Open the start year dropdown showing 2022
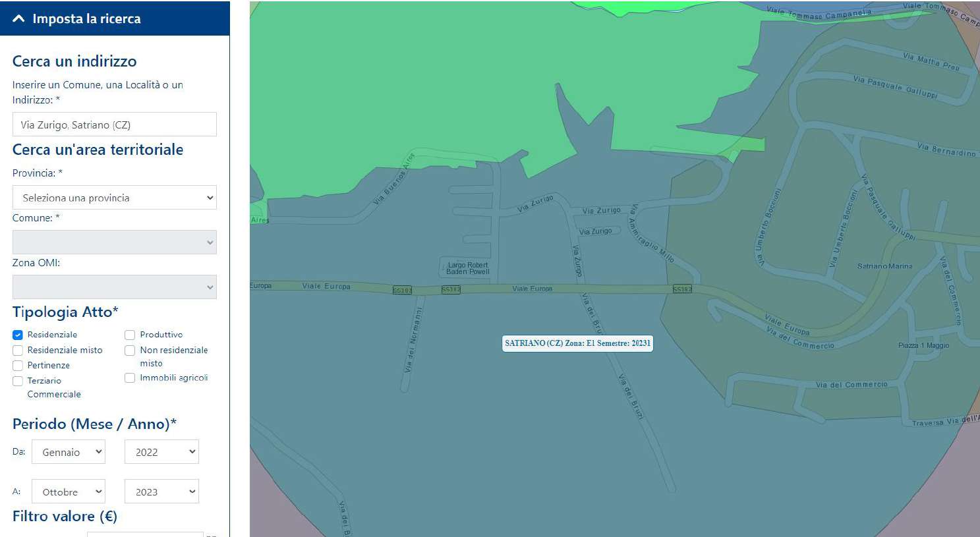This screenshot has width=980, height=537. (x=161, y=452)
